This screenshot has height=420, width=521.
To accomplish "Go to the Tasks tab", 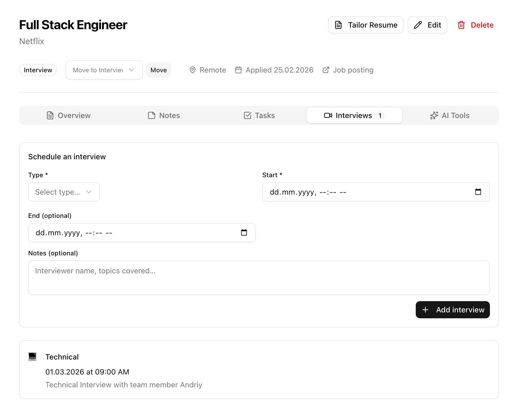I will click(259, 115).
